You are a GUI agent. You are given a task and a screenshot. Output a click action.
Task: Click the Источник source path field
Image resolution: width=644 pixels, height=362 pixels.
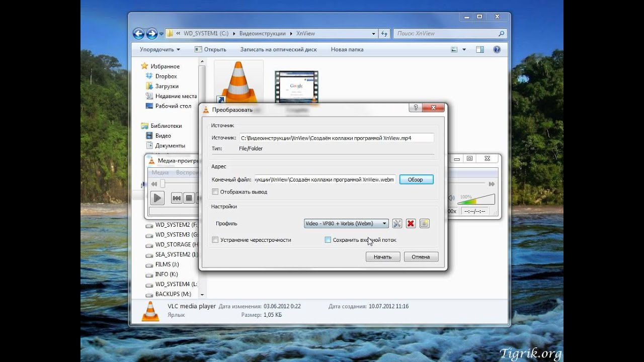click(336, 138)
